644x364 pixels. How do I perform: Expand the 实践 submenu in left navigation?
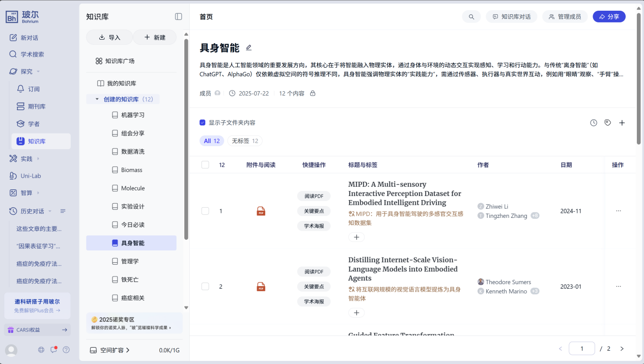point(38,159)
